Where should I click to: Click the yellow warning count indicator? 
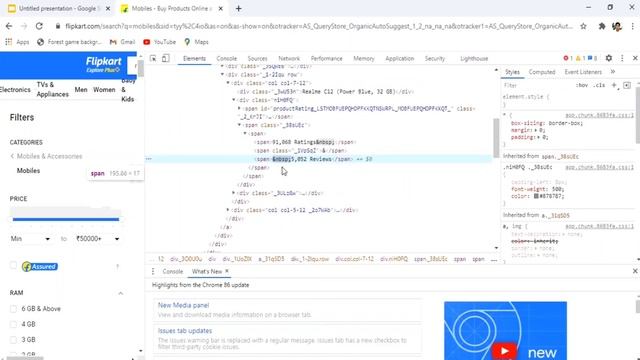point(580,58)
